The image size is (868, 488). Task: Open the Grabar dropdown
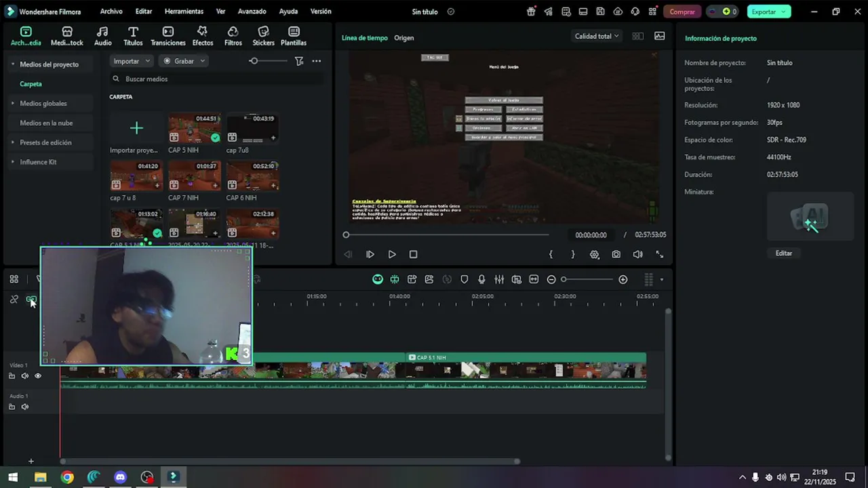tap(183, 61)
